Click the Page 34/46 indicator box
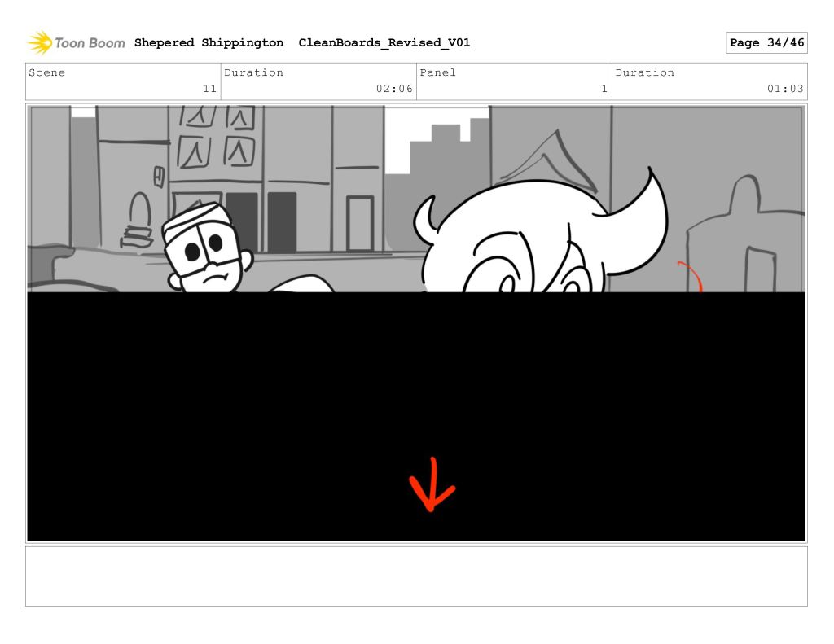The height and width of the screenshot is (644, 834). (766, 42)
